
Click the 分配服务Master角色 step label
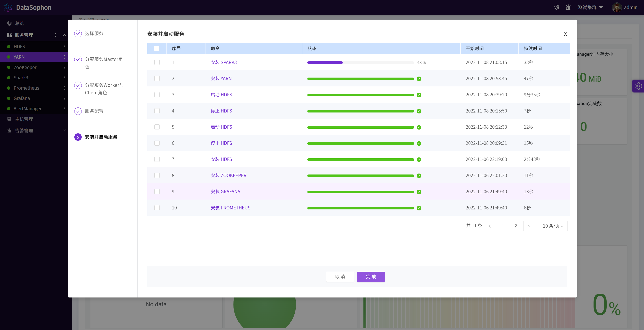[104, 63]
